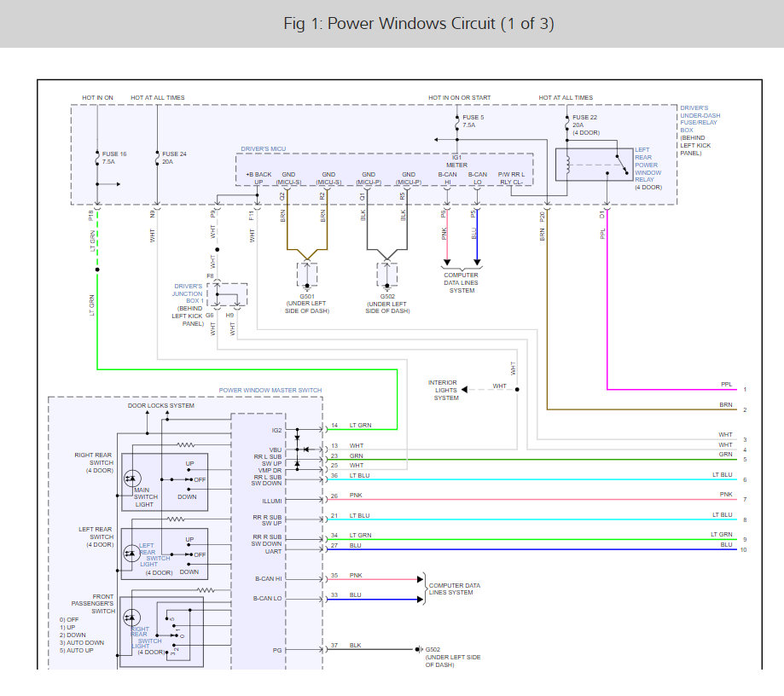The image size is (784, 696).
Task: Click the 'FUSE 24 20A' label
Action: point(174,158)
